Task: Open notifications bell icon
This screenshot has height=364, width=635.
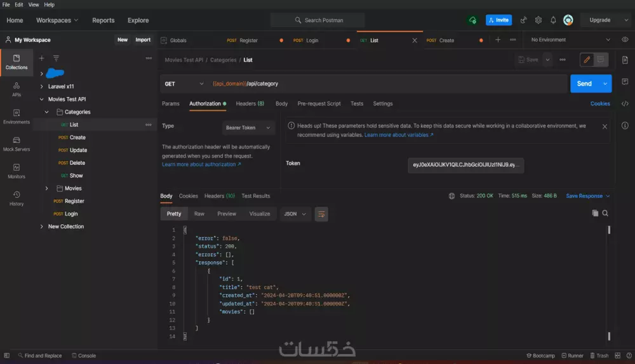Action: pyautogui.click(x=553, y=20)
